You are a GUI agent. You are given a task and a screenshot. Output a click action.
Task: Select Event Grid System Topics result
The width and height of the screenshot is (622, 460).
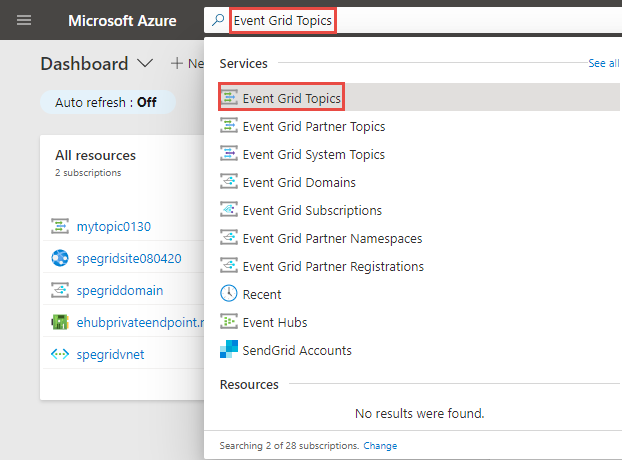(313, 154)
